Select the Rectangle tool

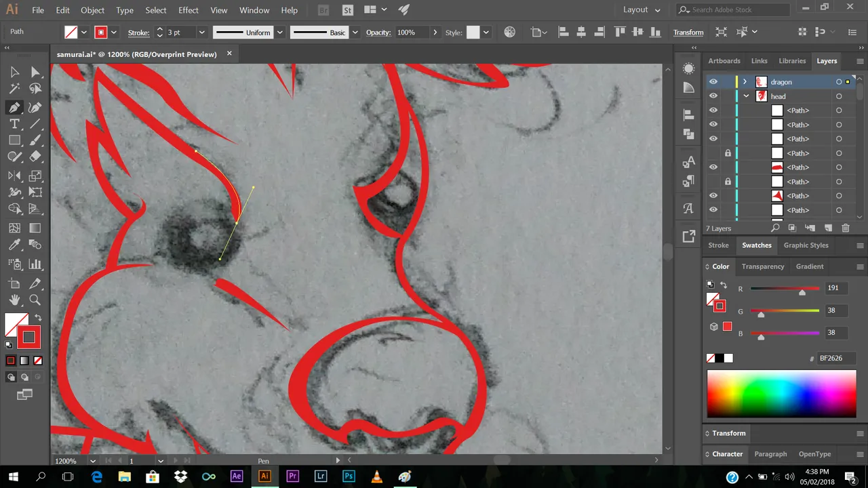pos(14,140)
